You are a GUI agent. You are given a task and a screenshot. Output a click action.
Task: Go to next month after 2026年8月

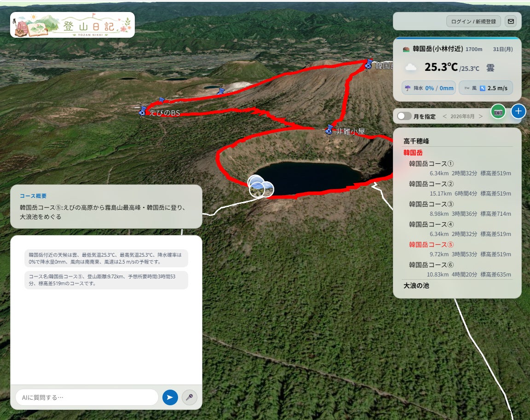pos(480,116)
